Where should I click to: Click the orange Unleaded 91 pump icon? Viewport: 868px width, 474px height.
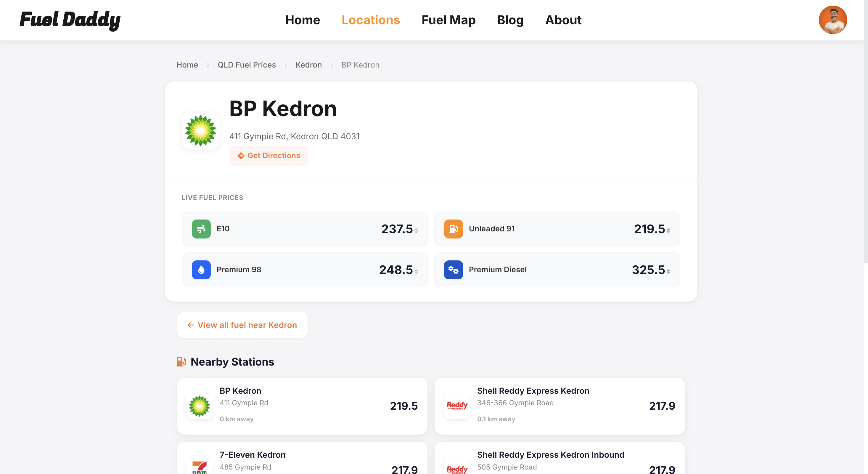click(453, 229)
